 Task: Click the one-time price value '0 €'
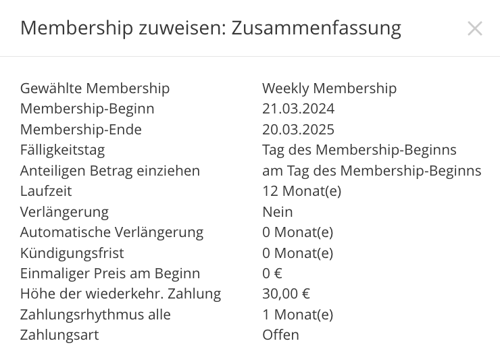[x=272, y=274]
